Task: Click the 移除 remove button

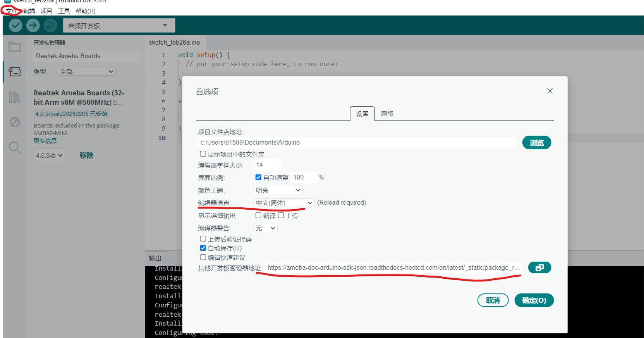Action: [86, 155]
